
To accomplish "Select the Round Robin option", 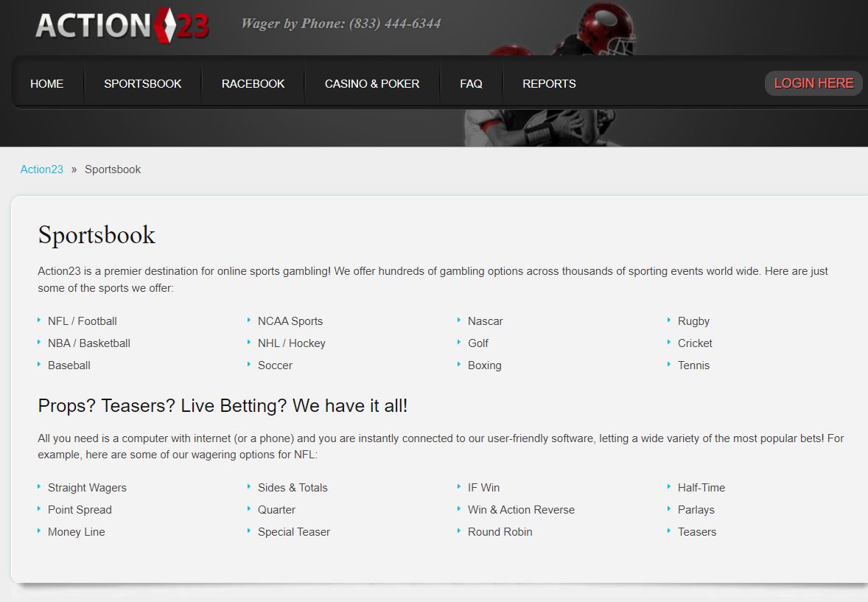I will (x=500, y=532).
